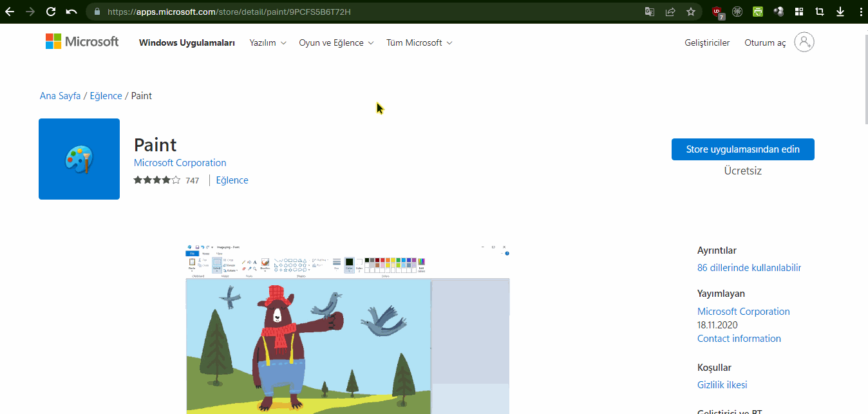The width and height of the screenshot is (868, 414).
Task: Open the downloads arrow icon
Action: coord(840,12)
